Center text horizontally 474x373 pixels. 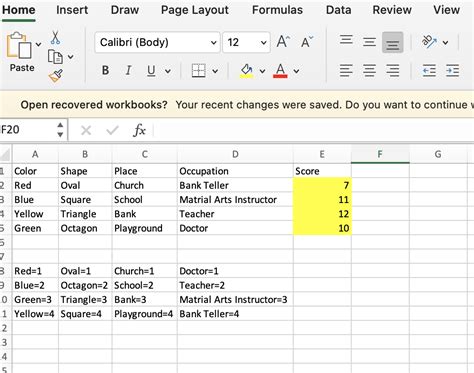pyautogui.click(x=369, y=70)
